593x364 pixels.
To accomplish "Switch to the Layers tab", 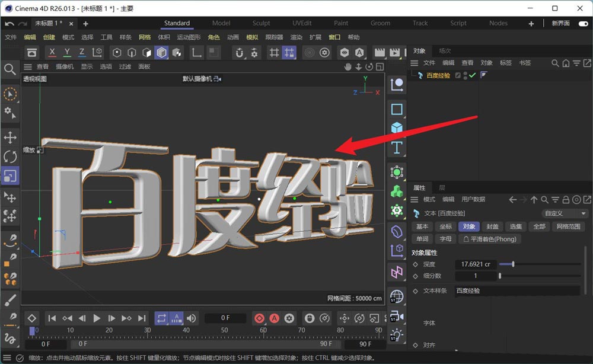I will (x=441, y=187).
